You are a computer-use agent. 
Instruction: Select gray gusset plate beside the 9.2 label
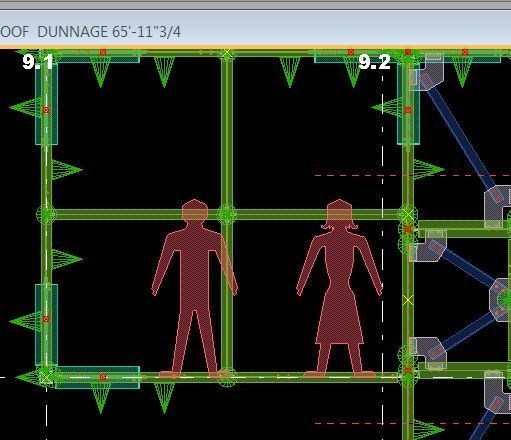tap(428, 75)
